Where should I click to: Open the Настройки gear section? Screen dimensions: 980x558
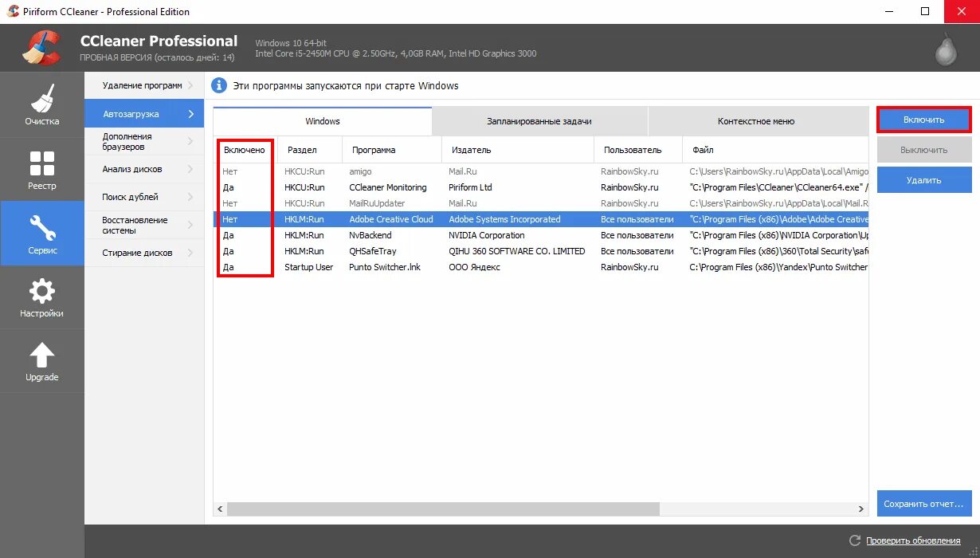[41, 297]
